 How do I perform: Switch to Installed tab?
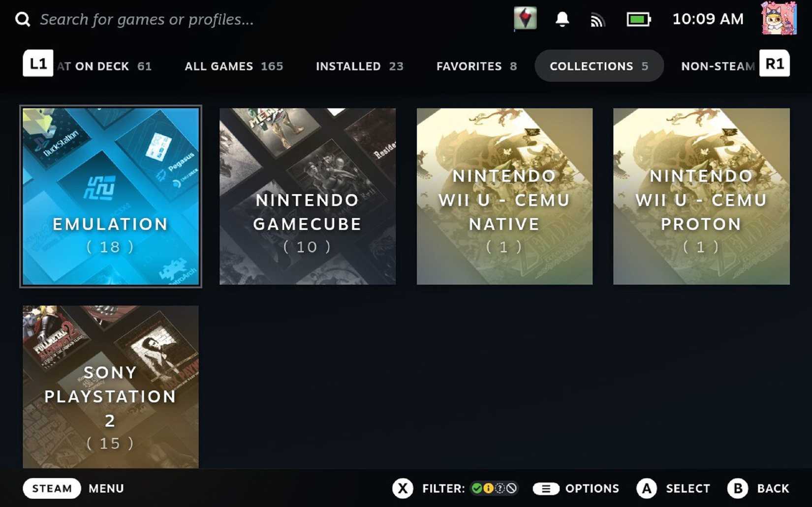tap(360, 66)
